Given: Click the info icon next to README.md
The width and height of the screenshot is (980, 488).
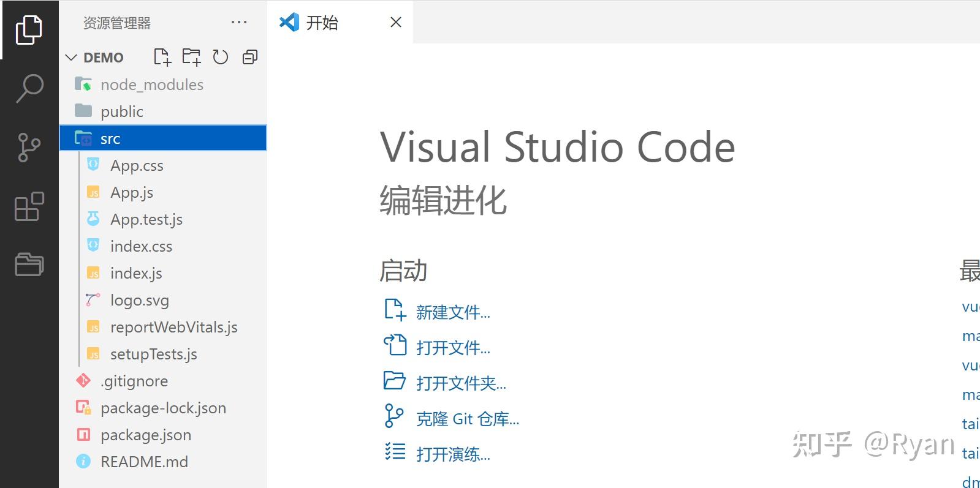Looking at the screenshot, I should pyautogui.click(x=83, y=462).
